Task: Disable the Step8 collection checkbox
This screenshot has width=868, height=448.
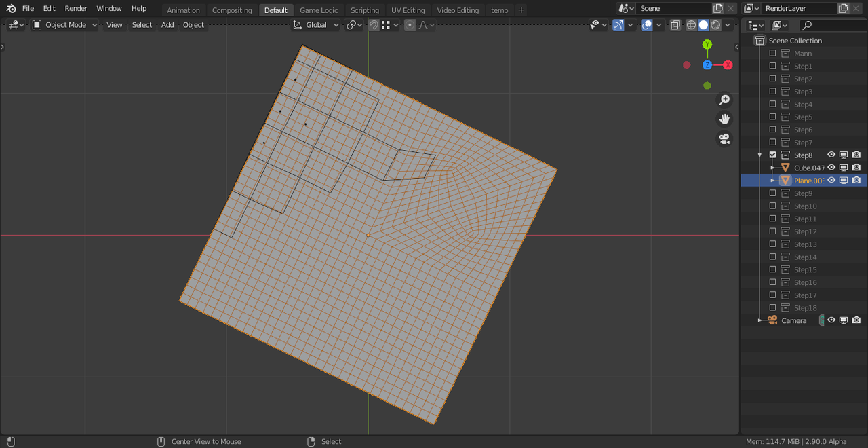Action: click(x=772, y=155)
